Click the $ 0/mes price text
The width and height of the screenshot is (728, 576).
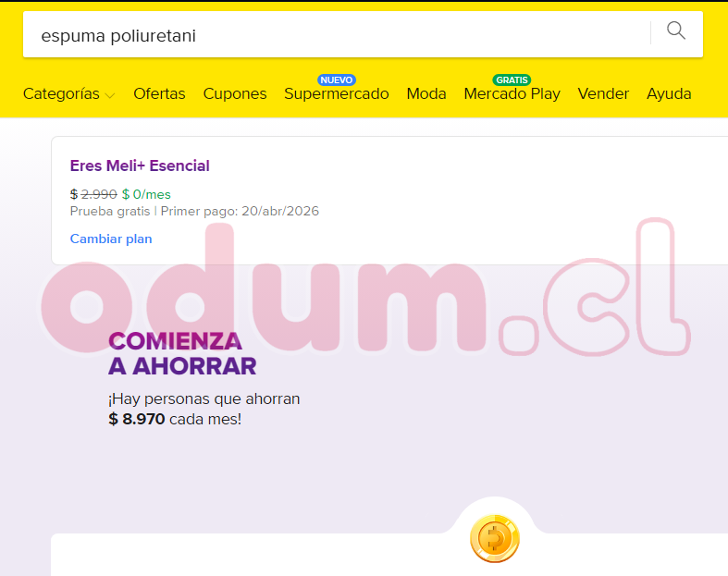[146, 194]
